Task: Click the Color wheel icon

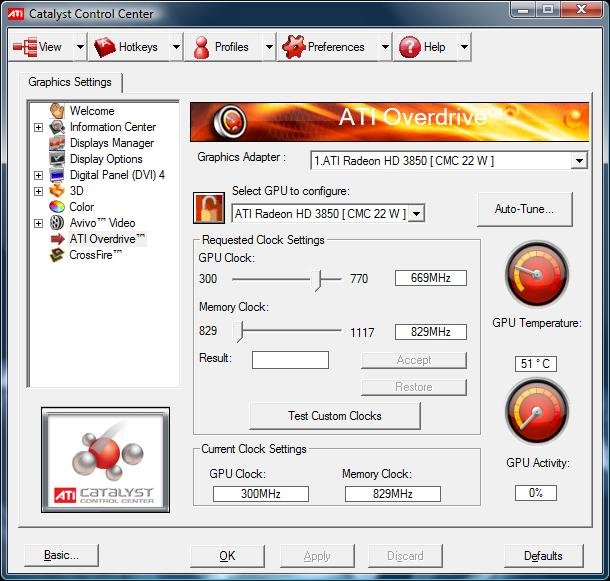Action: pyautogui.click(x=57, y=207)
